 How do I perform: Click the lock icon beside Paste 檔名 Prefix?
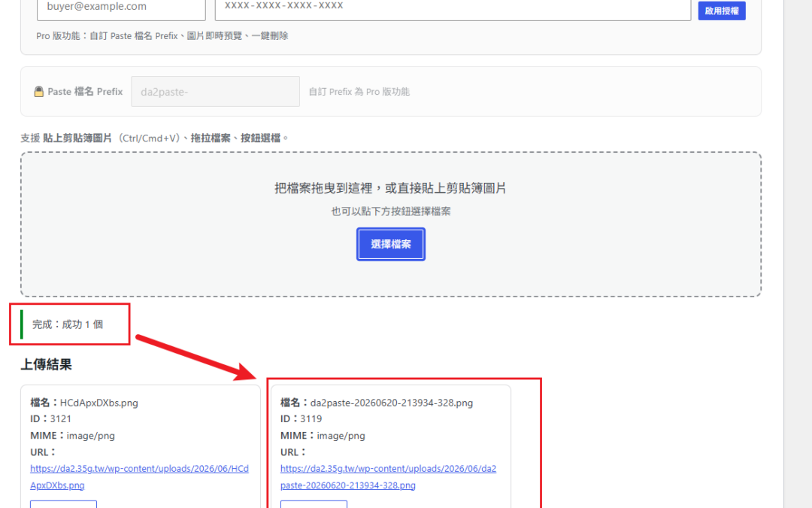tap(39, 92)
